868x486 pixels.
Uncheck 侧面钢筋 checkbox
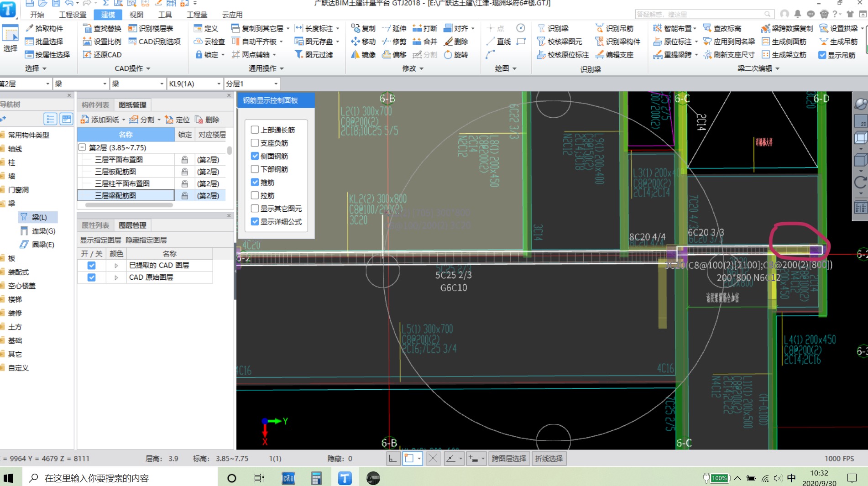point(255,156)
